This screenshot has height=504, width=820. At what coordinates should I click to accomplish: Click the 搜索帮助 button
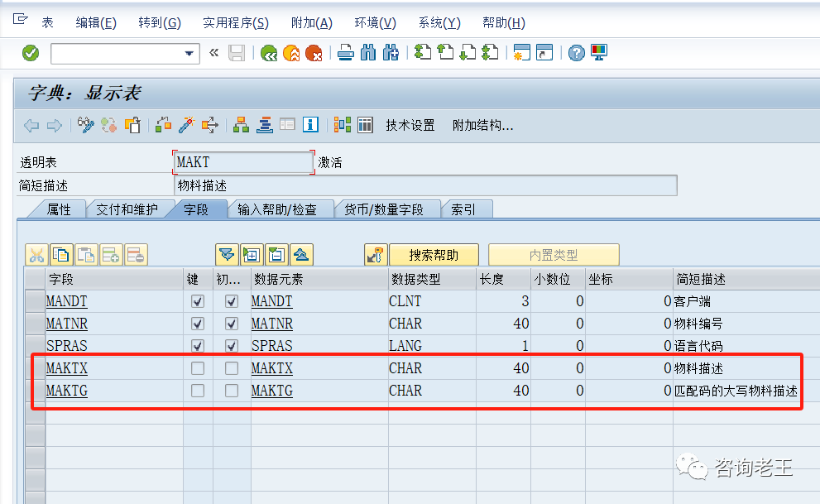pos(433,255)
